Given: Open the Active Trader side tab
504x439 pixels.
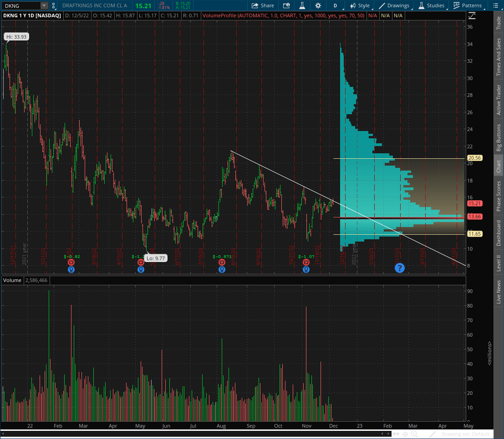Looking at the screenshot, I should tap(499, 100).
